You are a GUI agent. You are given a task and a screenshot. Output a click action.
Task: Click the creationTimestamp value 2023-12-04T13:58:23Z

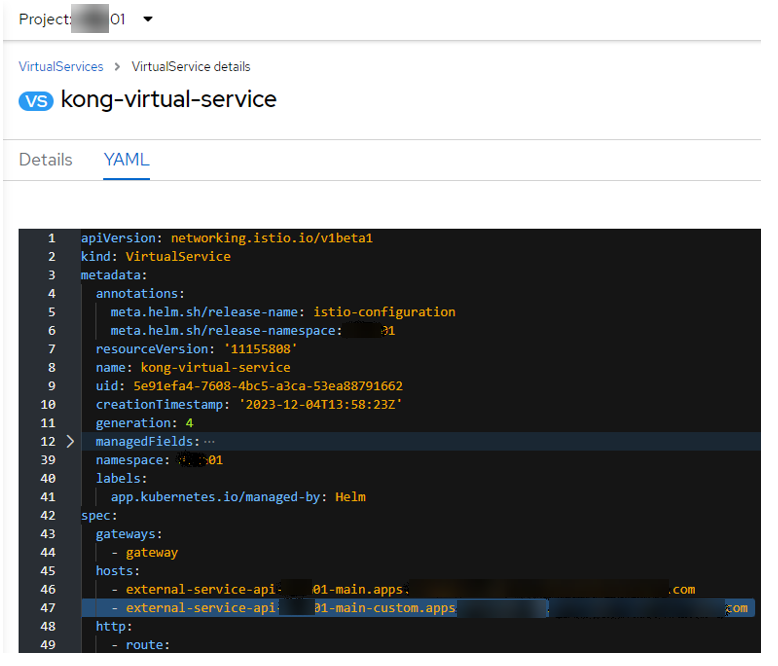[321, 404]
